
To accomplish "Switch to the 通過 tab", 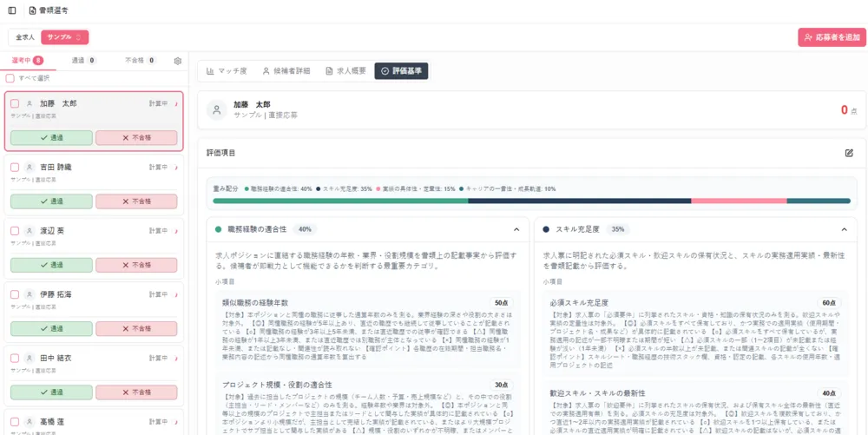I will [84, 60].
